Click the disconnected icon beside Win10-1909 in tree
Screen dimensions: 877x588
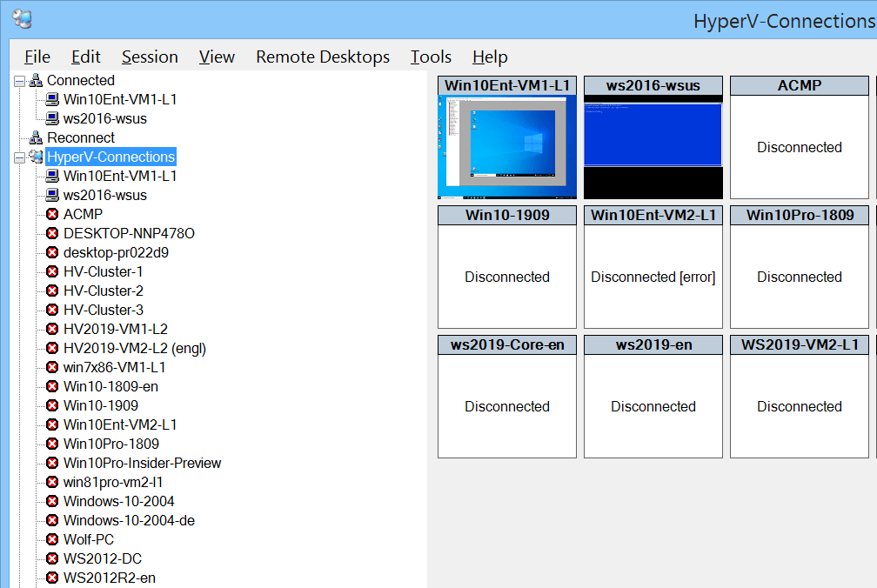[52, 405]
